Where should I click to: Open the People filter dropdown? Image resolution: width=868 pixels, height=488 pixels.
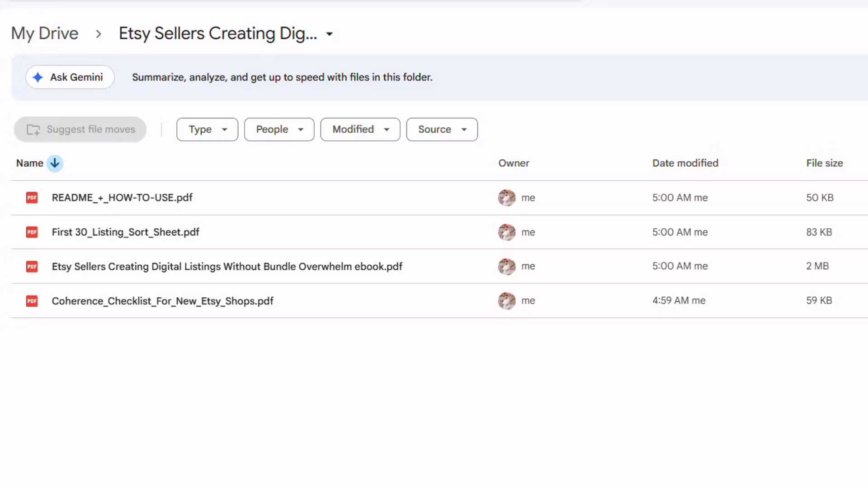point(279,130)
